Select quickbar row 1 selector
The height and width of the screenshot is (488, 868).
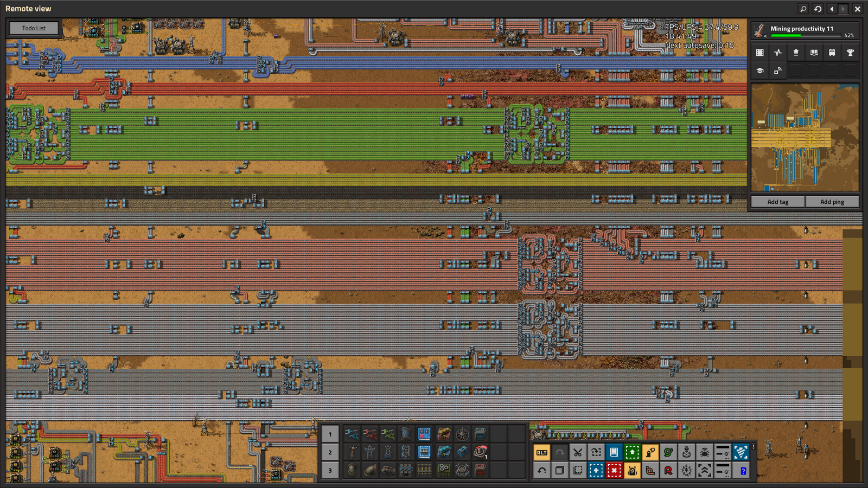click(330, 434)
